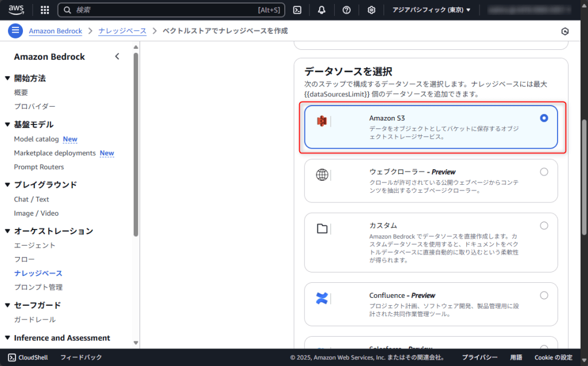Go to ナレッジベース breadcrumb link
Viewport: 588px width, 366px height.
[122, 31]
